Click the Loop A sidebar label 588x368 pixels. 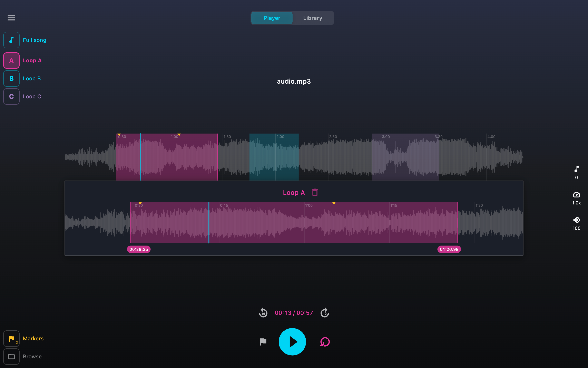click(x=32, y=61)
